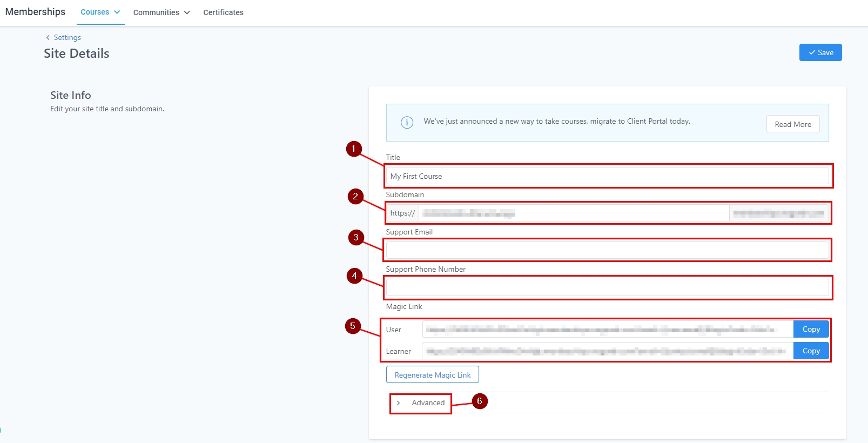Expand the Advanced section chevron

pyautogui.click(x=398, y=403)
